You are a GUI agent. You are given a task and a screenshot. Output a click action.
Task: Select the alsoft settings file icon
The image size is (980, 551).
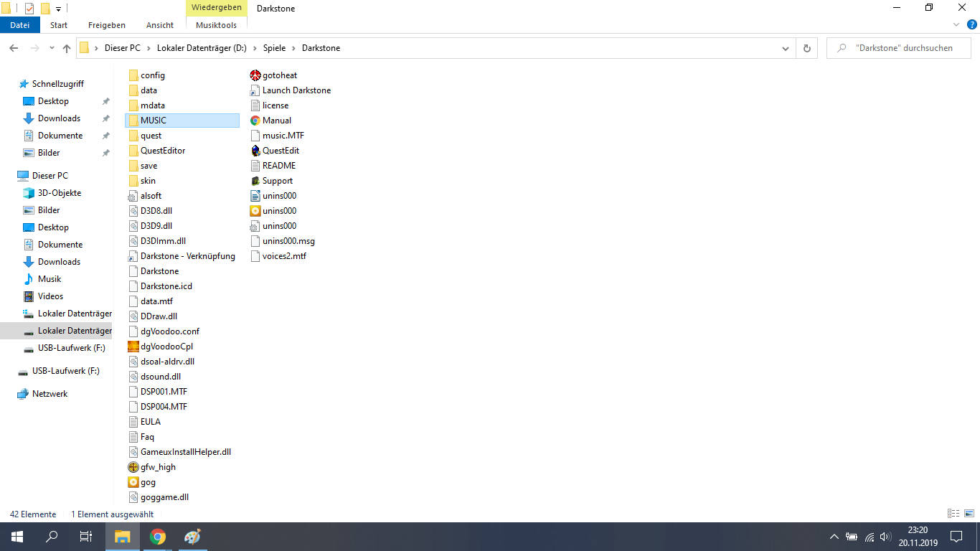pyautogui.click(x=133, y=196)
